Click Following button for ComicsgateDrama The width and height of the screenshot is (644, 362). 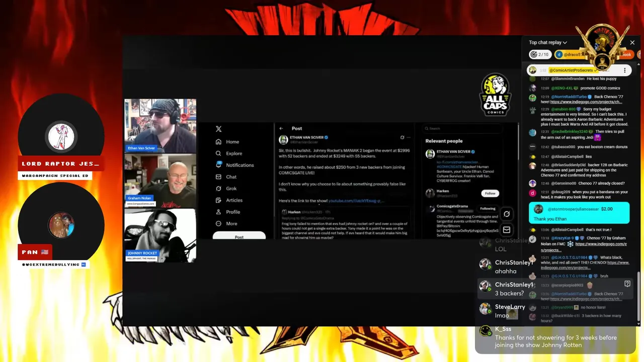488,209
